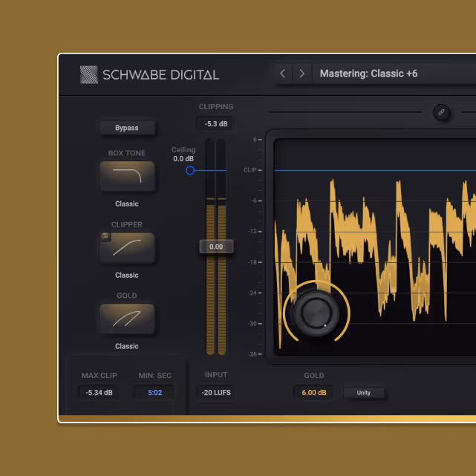Click the small LPF badge on Clipper
This screenshot has height=476, width=476.
pos(105,237)
